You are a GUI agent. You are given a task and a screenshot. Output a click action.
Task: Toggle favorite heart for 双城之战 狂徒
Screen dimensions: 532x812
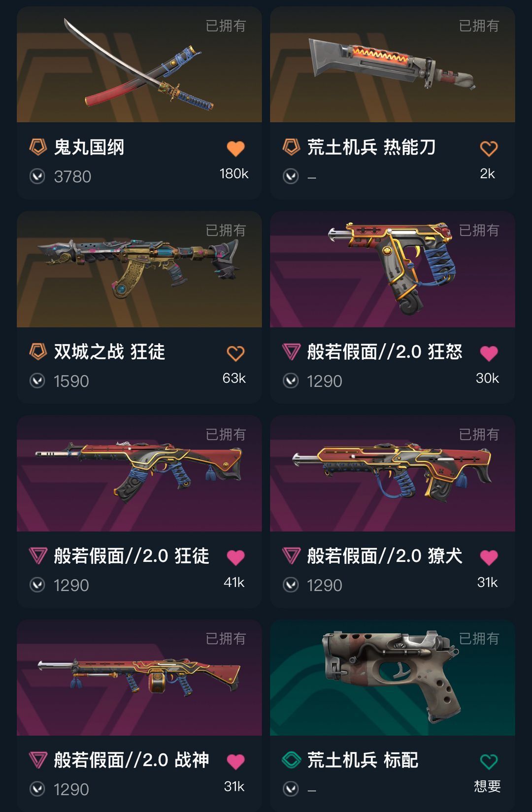click(235, 353)
